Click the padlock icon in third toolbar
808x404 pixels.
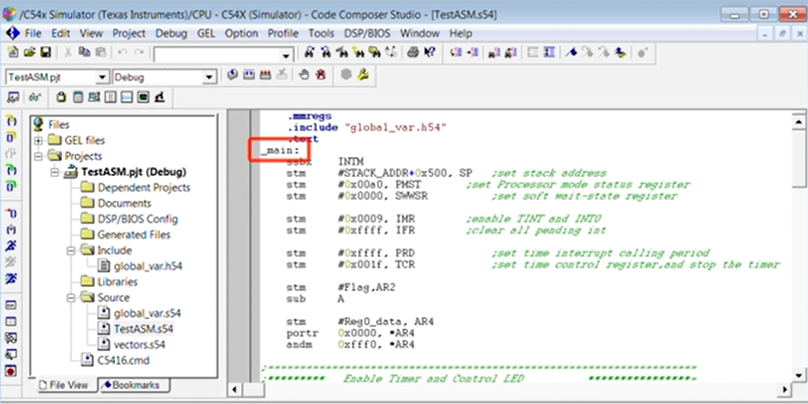pyautogui.click(x=61, y=97)
